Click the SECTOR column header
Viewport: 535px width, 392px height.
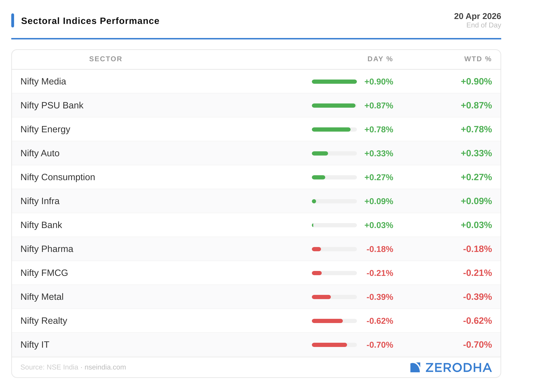click(106, 59)
